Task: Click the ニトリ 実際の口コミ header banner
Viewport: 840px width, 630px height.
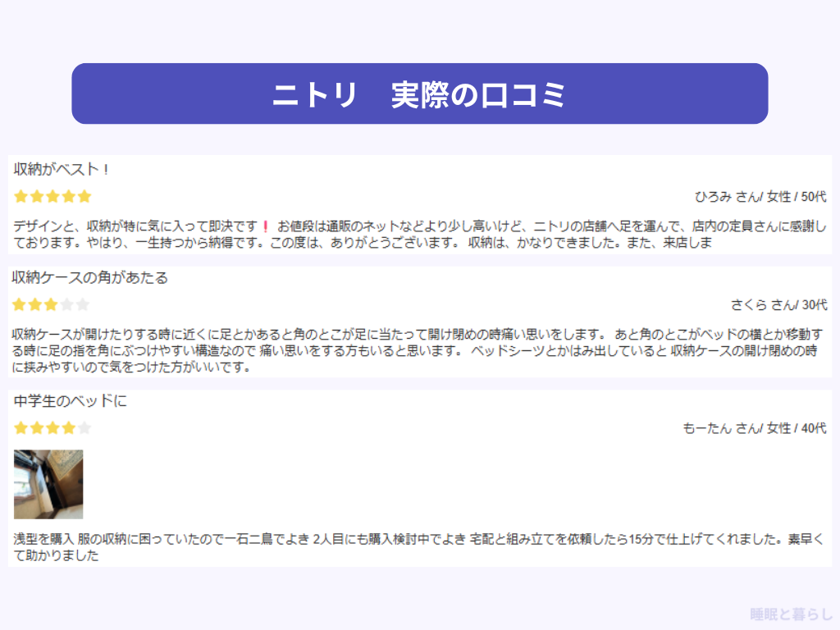Action: (x=419, y=94)
